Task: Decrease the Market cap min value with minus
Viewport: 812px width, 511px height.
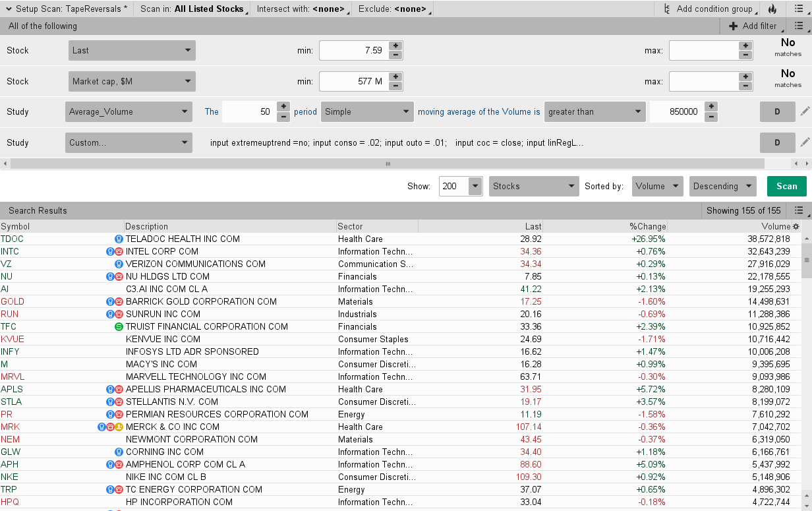Action: coord(395,86)
